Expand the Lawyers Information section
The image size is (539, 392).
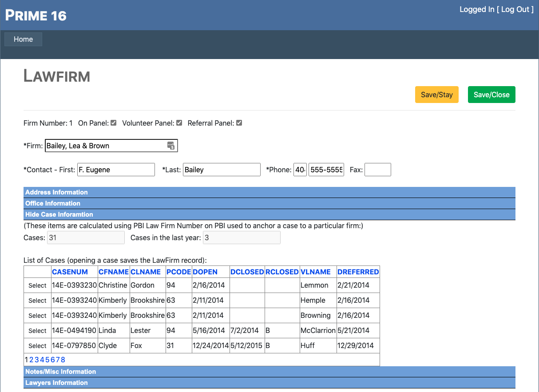click(56, 383)
